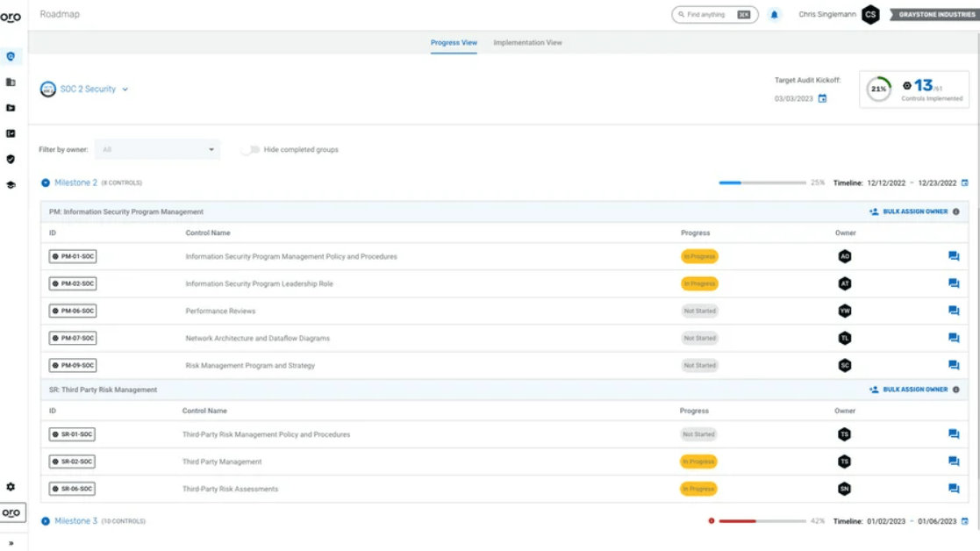Image resolution: width=980 pixels, height=551 pixels.
Task: Open the settings gear in sidebar
Action: (11, 487)
